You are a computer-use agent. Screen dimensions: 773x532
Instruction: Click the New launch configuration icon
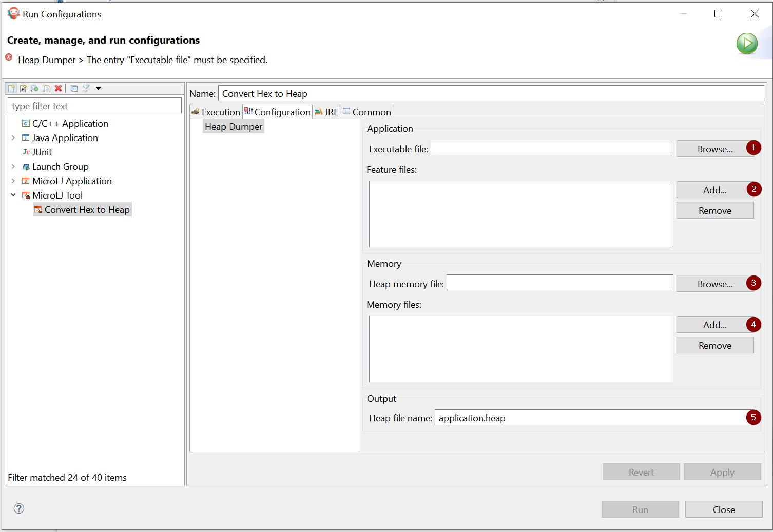11,88
